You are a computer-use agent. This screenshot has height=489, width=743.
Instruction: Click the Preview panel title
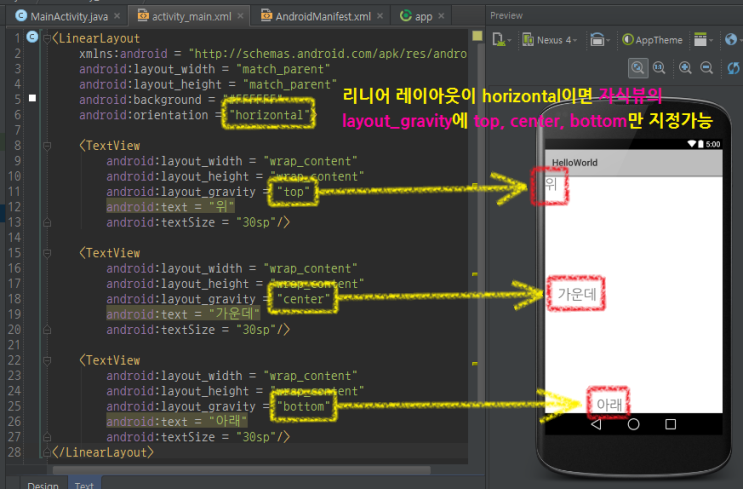(506, 16)
